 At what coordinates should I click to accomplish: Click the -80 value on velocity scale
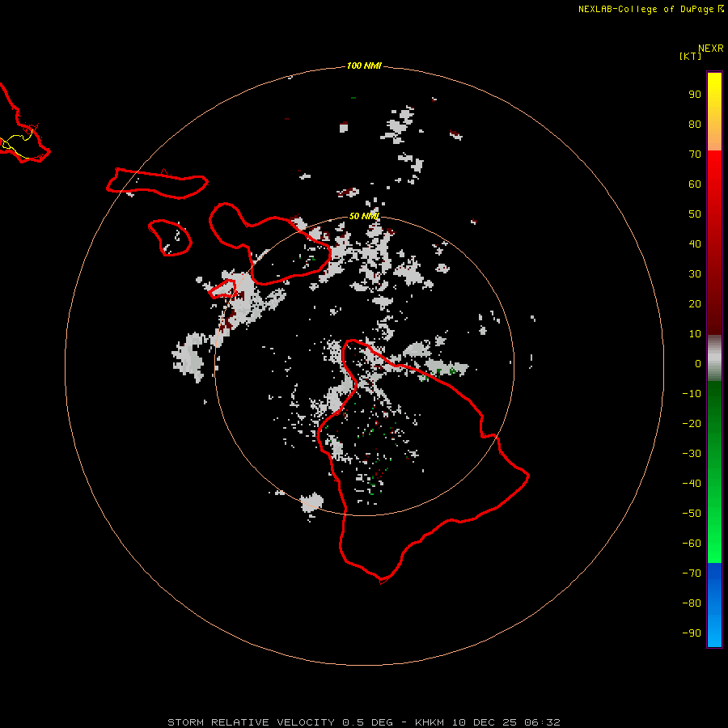pos(692,603)
